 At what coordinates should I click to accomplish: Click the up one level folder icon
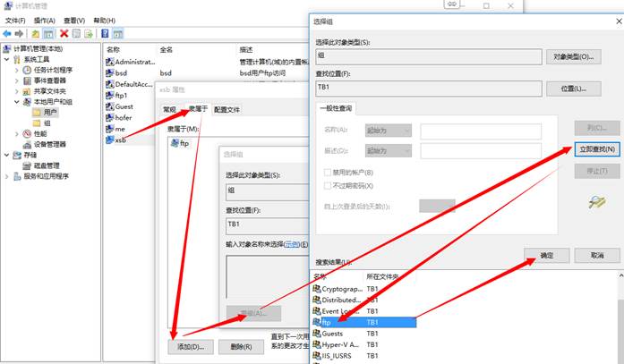(36, 34)
